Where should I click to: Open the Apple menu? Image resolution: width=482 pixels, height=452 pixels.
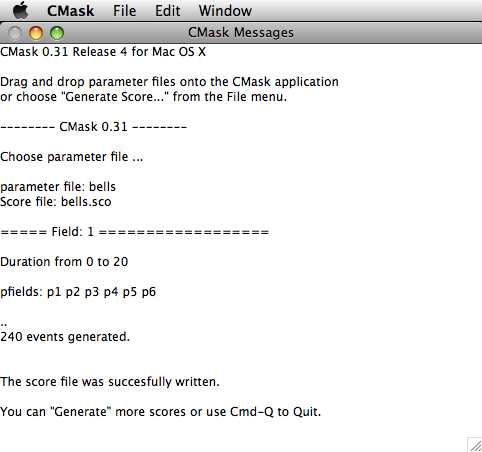coord(20,10)
